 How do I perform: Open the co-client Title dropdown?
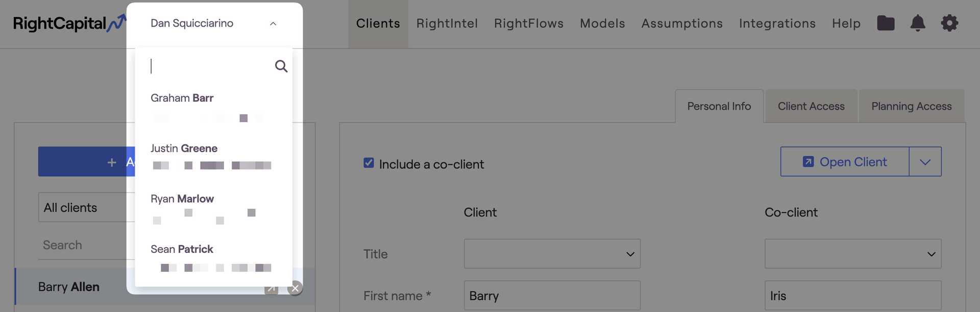coord(852,254)
